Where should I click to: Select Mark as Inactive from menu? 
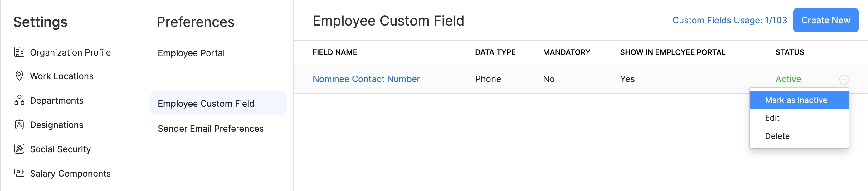click(796, 100)
